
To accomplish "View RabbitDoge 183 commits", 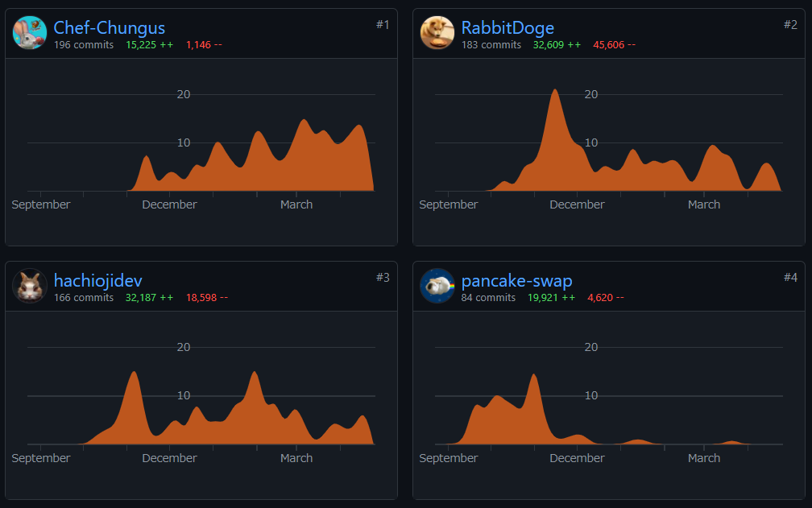I will 491,45.
